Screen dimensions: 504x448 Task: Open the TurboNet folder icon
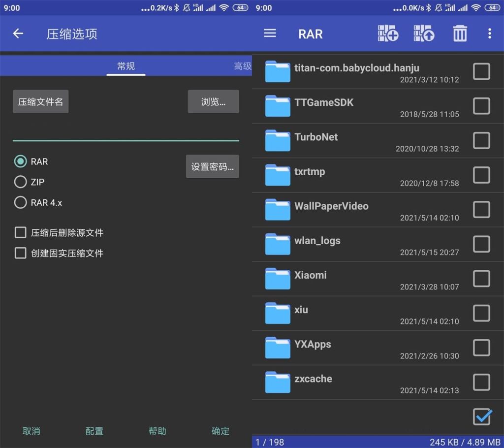tap(277, 140)
